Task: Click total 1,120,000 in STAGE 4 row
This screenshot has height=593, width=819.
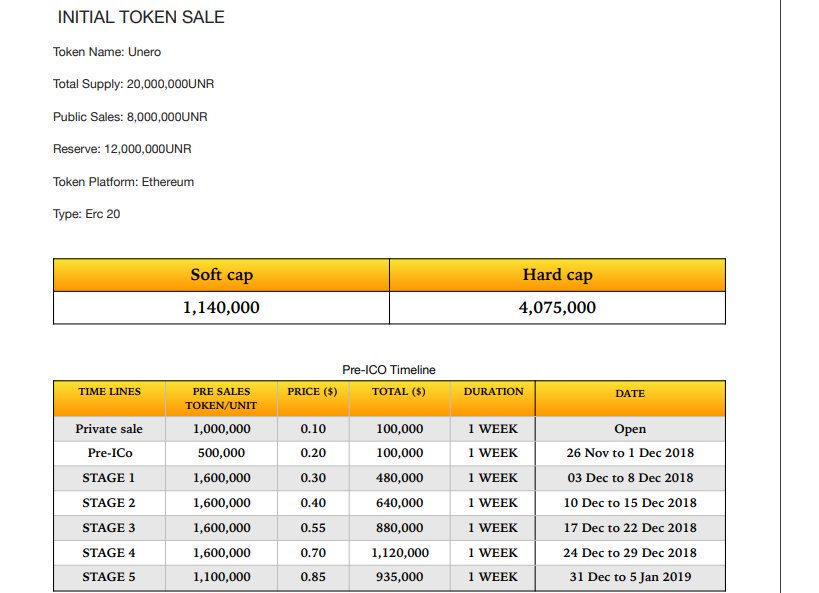Action: 400,553
